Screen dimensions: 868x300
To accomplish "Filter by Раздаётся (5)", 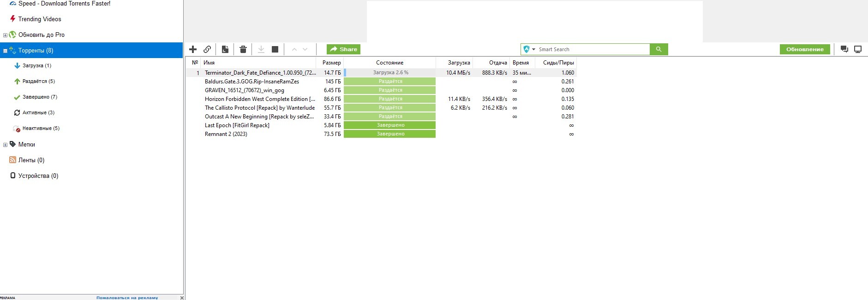I will 38,81.
